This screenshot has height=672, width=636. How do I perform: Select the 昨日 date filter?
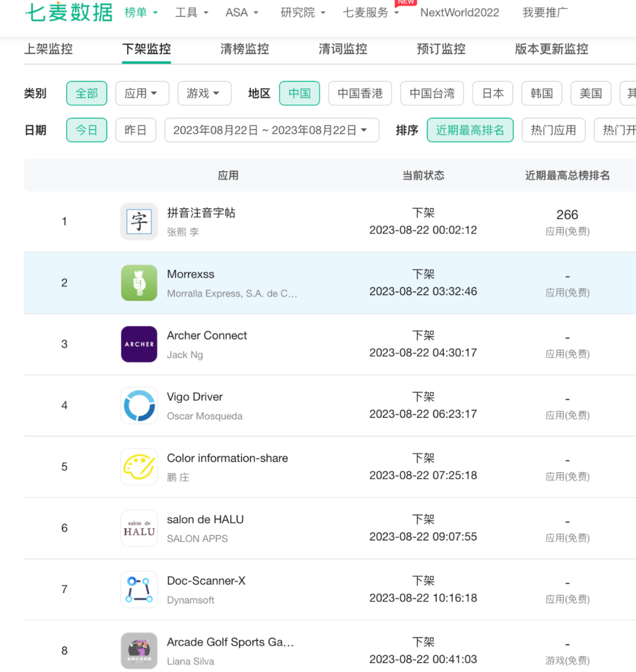[x=135, y=130]
